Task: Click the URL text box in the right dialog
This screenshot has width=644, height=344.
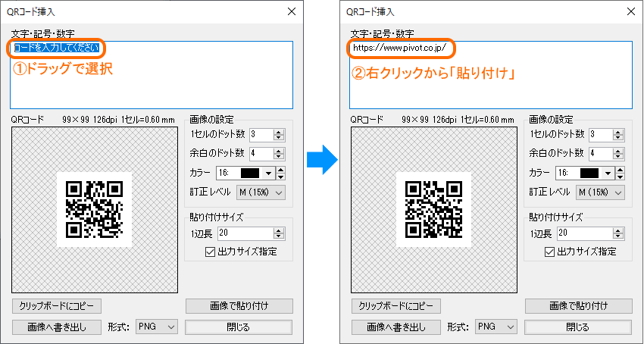Action: pos(491,75)
